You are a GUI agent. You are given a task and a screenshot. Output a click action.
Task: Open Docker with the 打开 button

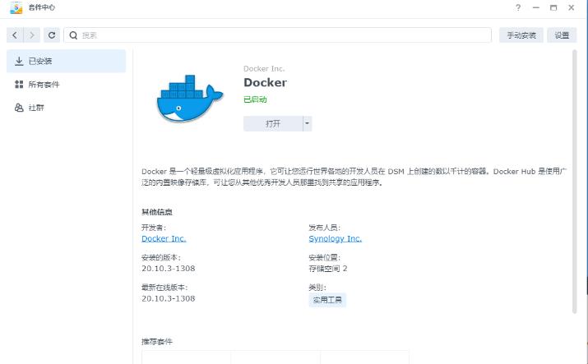[x=273, y=123]
